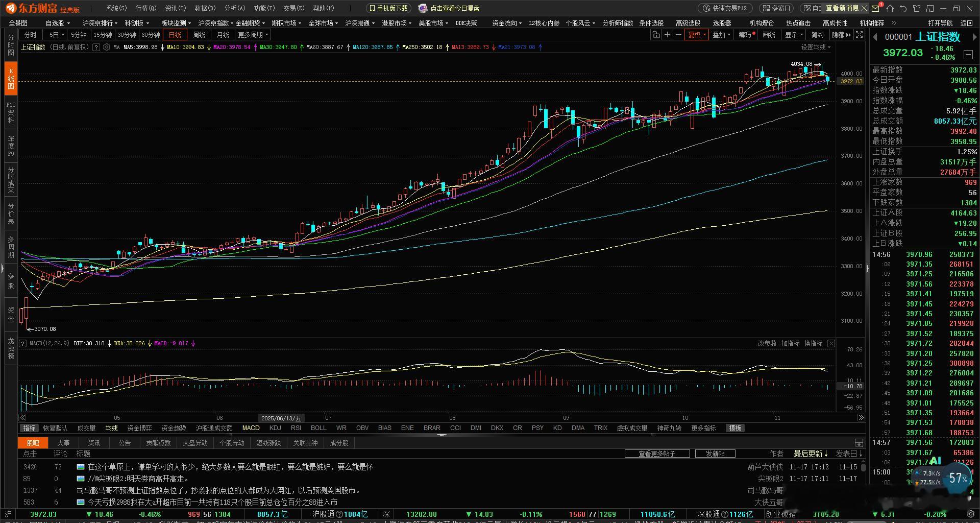980x523 pixels.
Task: Open the 叠加 overlay dropdown
Action: pos(721,35)
